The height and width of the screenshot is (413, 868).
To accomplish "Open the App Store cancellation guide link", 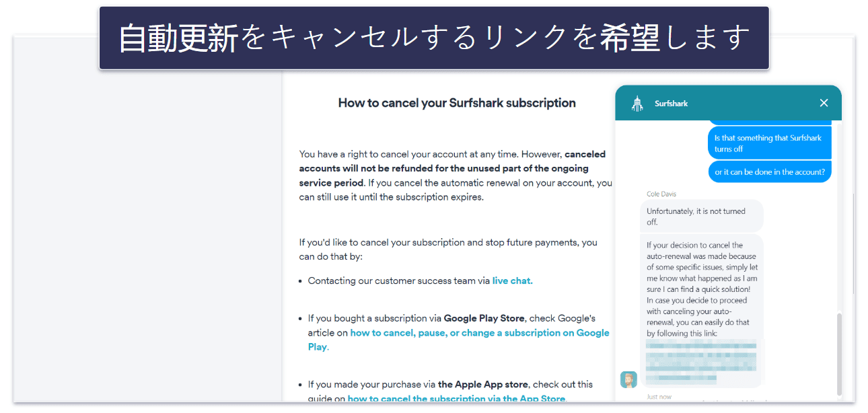I will pyautogui.click(x=457, y=398).
